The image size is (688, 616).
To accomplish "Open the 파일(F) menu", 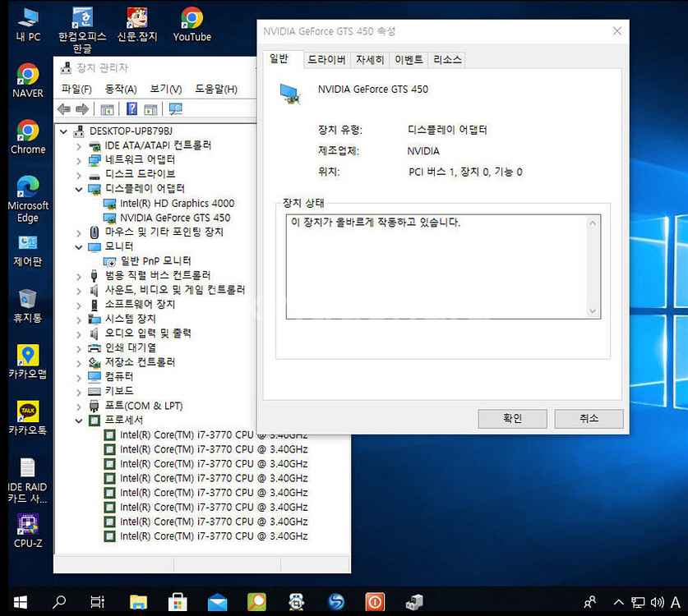I will tap(76, 89).
